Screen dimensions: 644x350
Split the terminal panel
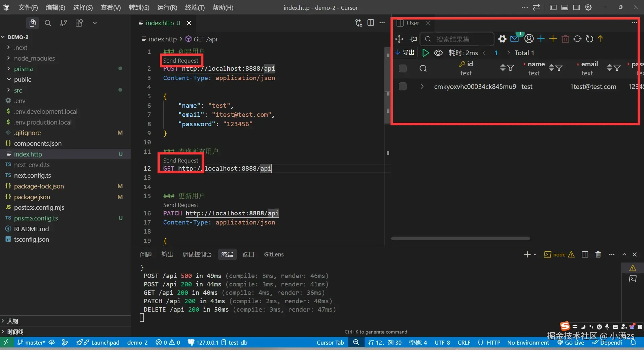[585, 254]
